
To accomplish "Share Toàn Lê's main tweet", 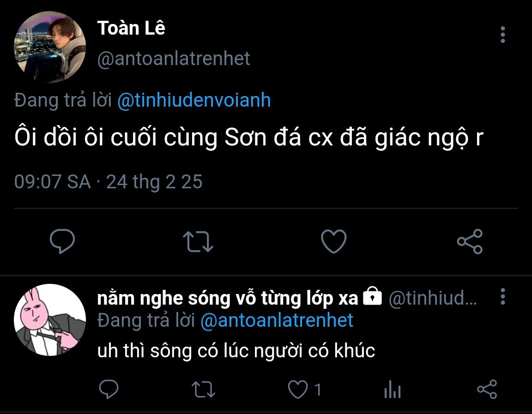I will tap(470, 242).
